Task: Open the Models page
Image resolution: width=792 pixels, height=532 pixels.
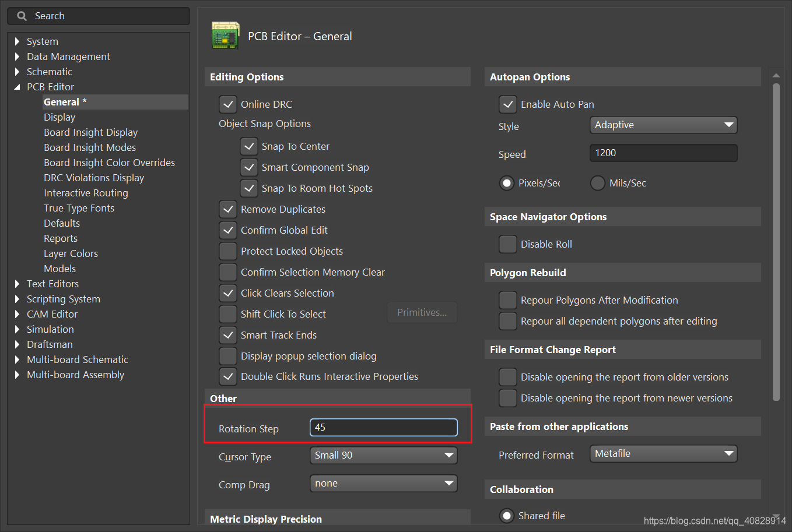Action: coord(59,269)
